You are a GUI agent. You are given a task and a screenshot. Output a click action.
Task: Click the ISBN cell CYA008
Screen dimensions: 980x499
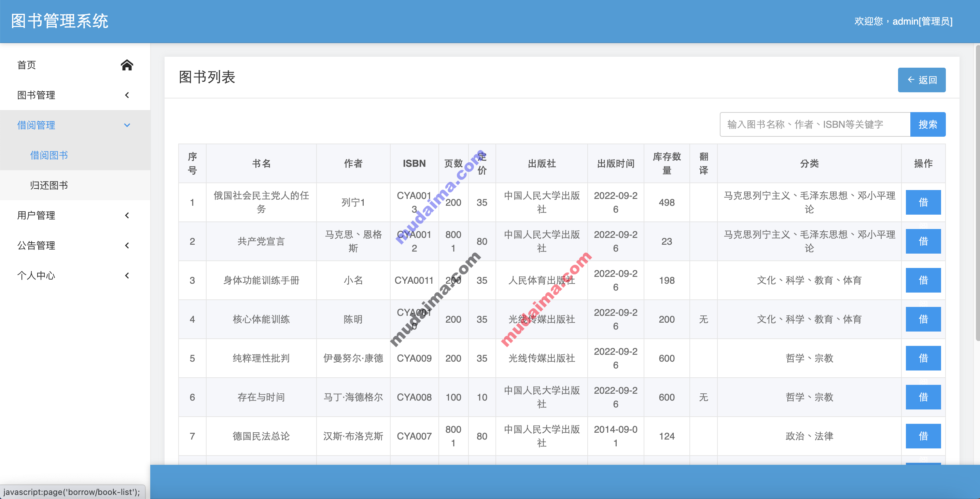point(414,397)
